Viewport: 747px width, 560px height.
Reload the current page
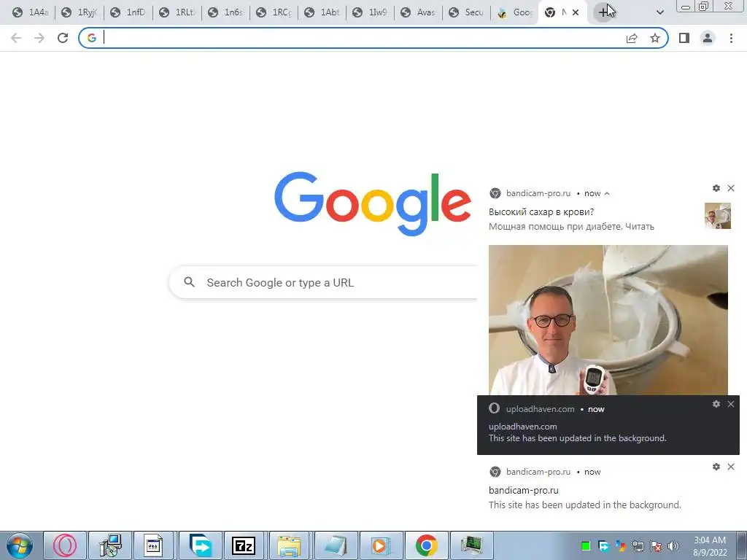click(63, 38)
